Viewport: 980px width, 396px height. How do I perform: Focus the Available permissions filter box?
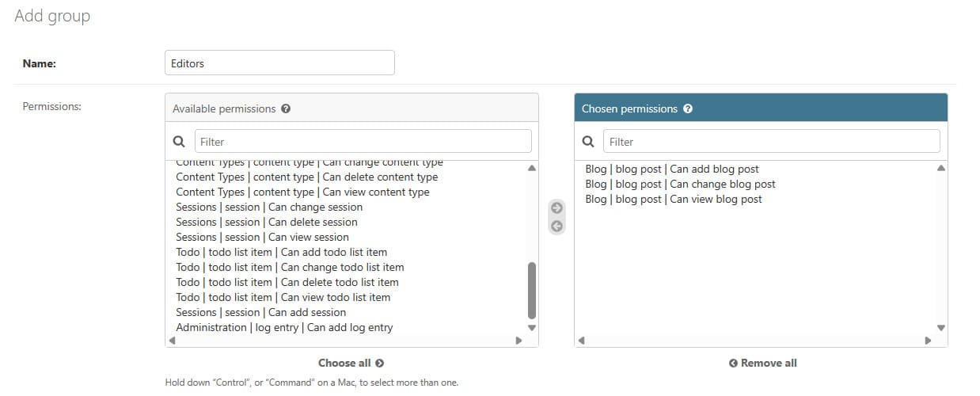tap(363, 142)
